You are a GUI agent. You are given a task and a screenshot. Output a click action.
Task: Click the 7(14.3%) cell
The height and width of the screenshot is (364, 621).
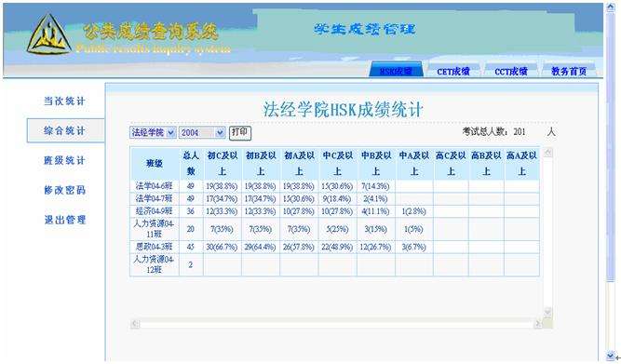(x=375, y=186)
